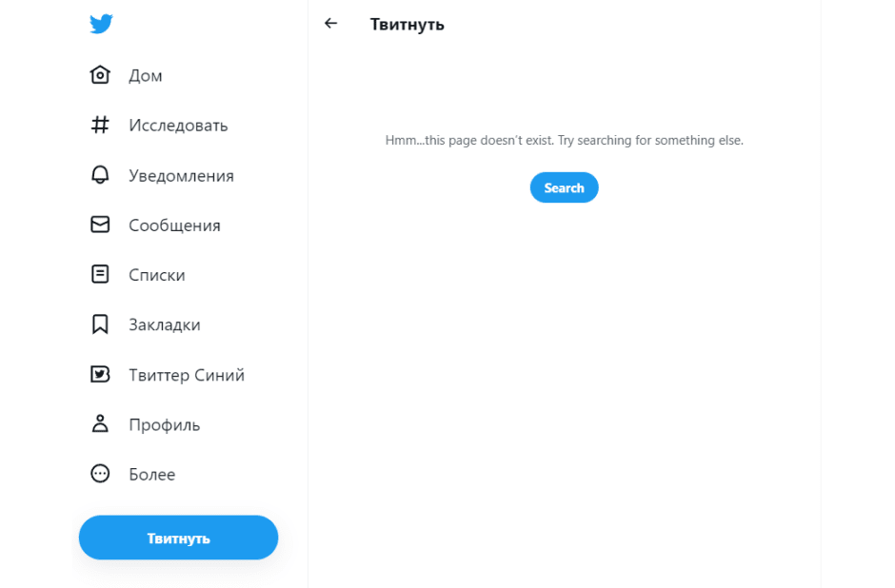
Task: Click the envelope icon for Сообщения
Action: tap(100, 225)
